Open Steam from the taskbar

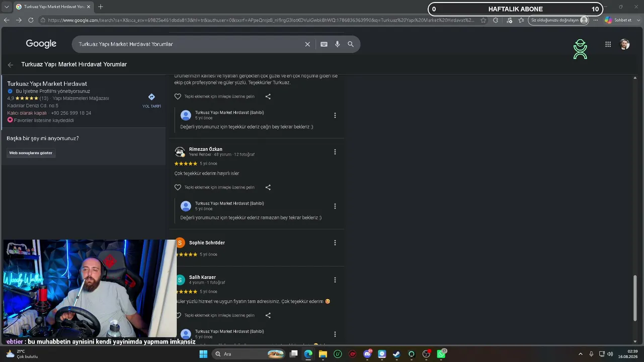(396, 354)
